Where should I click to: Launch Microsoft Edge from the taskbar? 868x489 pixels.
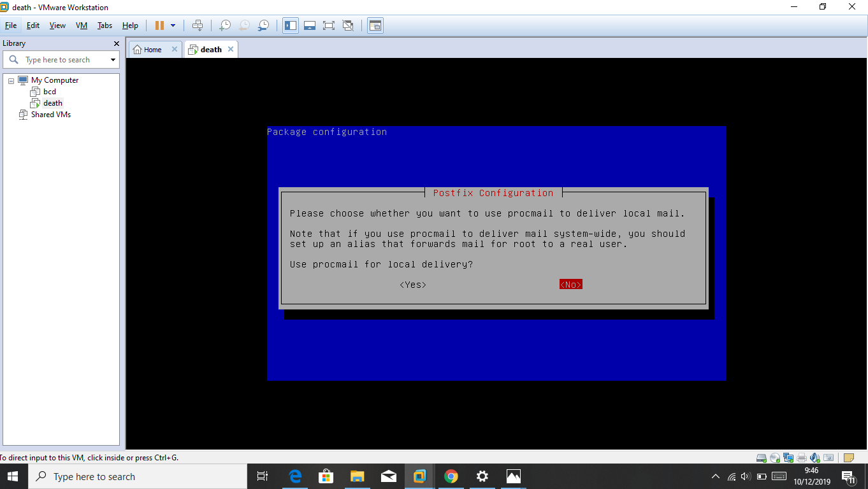click(x=295, y=476)
